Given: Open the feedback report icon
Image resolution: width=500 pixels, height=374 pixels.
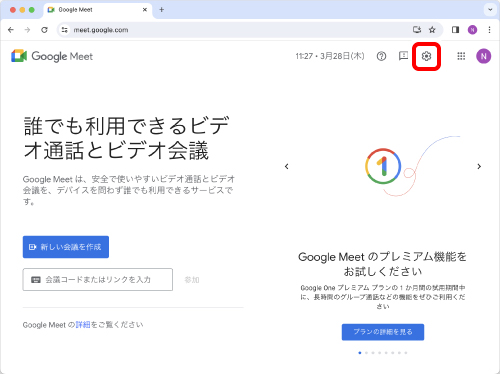Looking at the screenshot, I should pyautogui.click(x=403, y=56).
